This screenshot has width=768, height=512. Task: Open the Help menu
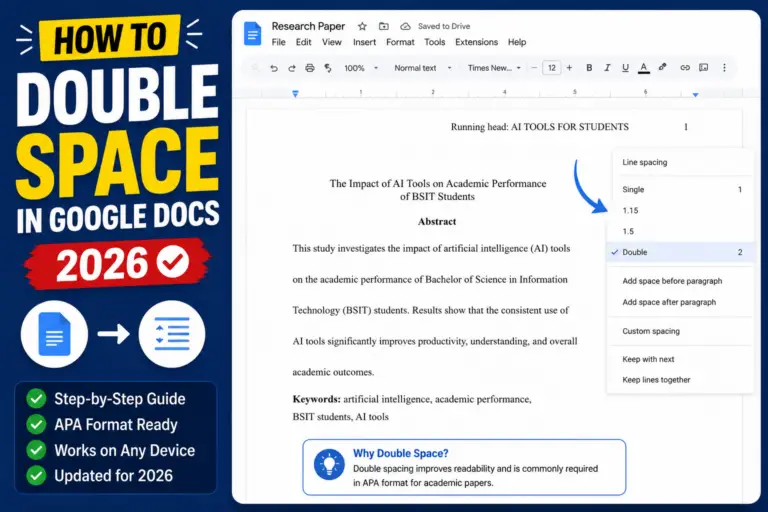517,42
